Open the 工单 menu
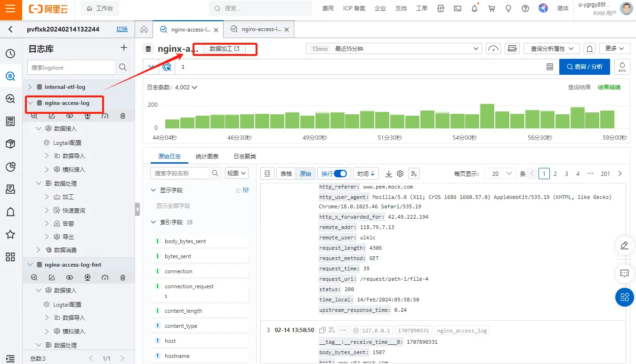Screen dimensions: 636x364 tap(422, 8)
